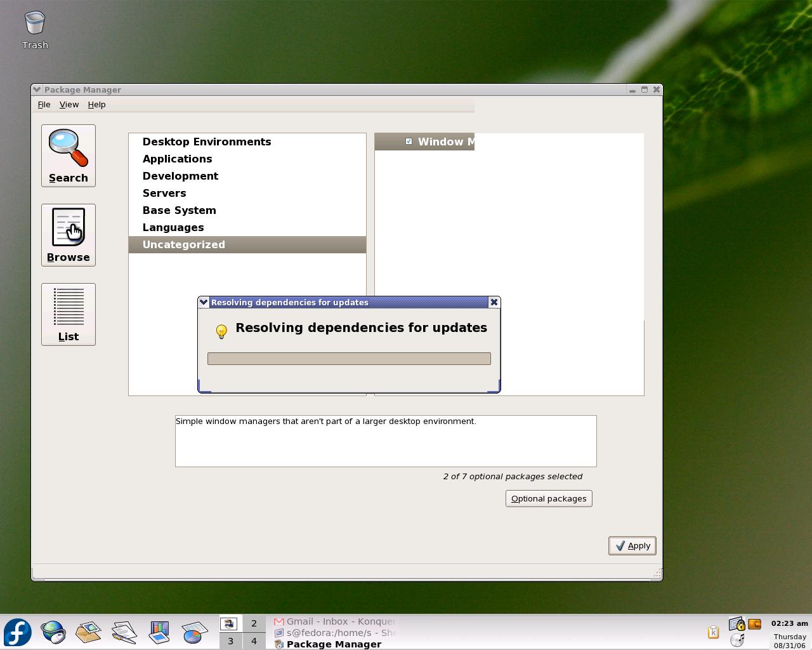Launch the word processor panel icon
The height and width of the screenshot is (650, 812).
(x=124, y=632)
